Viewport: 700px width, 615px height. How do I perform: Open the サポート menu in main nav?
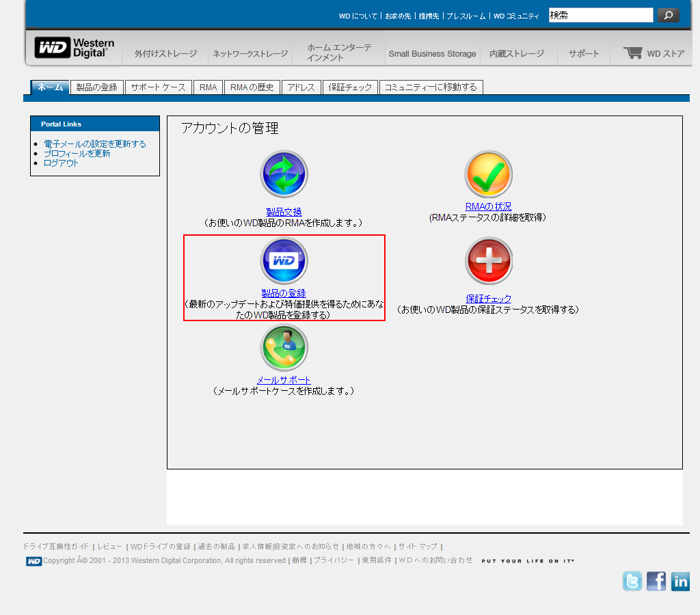coord(584,53)
